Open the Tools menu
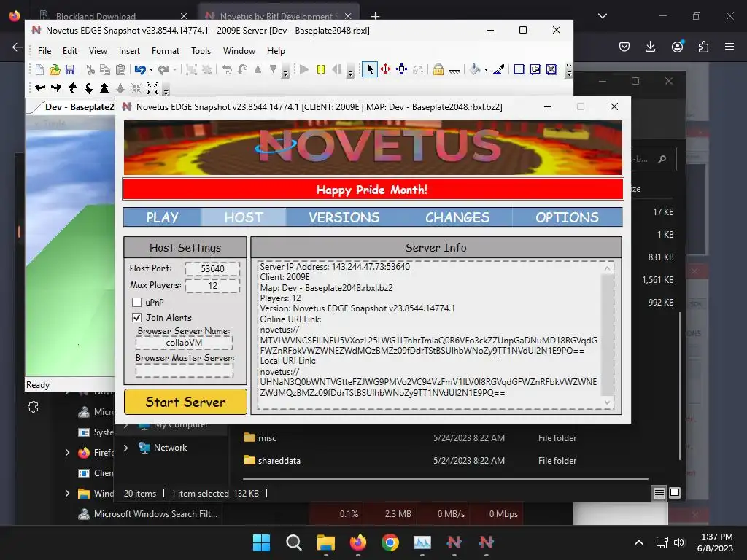747x560 pixels. pyautogui.click(x=201, y=50)
